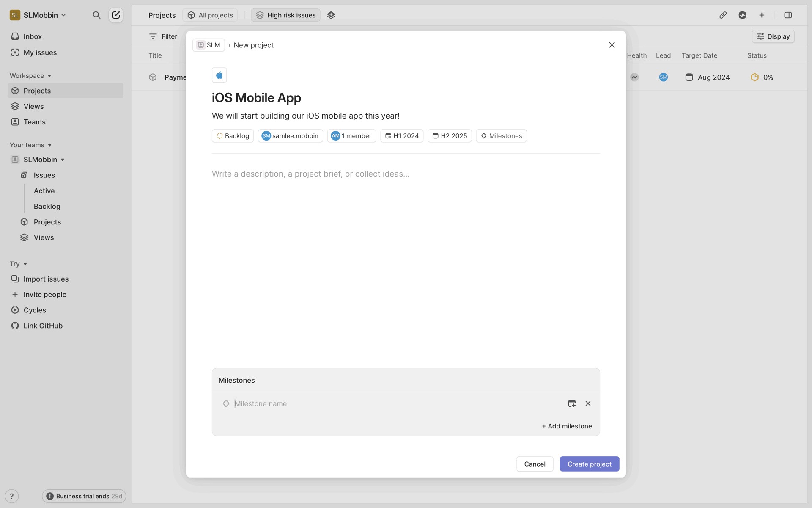
Task: Open the Filter menu
Action: (163, 36)
